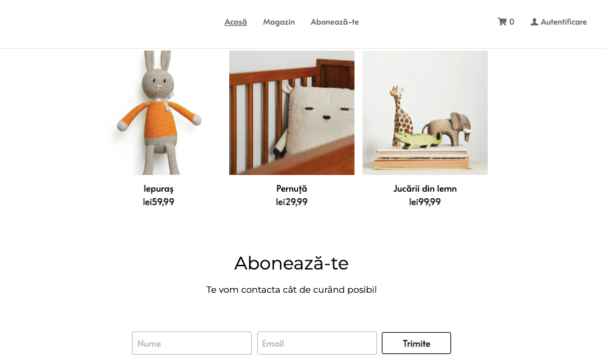The image size is (607, 364).
Task: Click the user profile icon
Action: tap(534, 22)
